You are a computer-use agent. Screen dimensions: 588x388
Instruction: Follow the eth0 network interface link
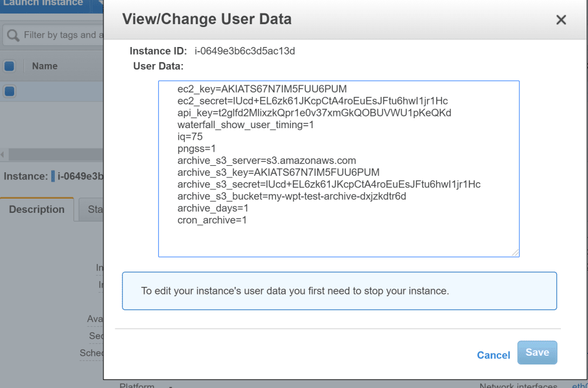click(582, 385)
